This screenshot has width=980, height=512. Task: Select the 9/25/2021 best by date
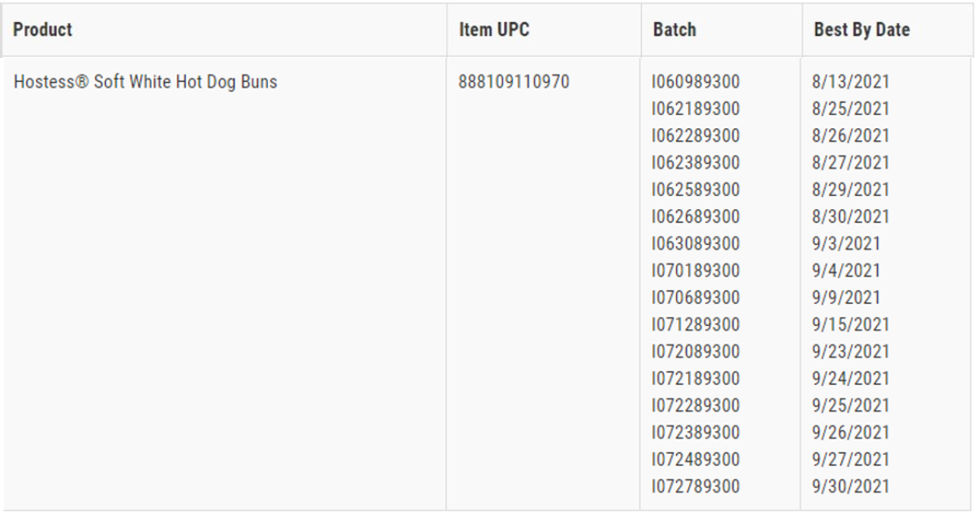point(851,405)
